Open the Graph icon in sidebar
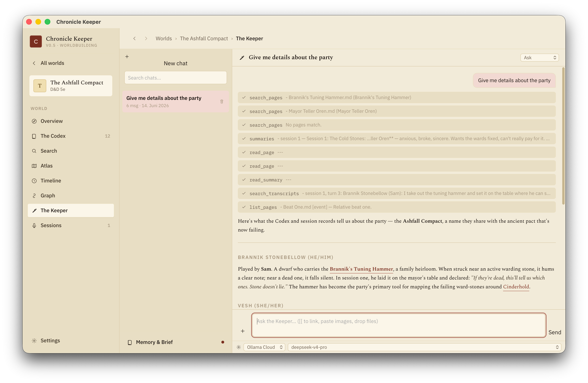The image size is (588, 383). tap(34, 196)
